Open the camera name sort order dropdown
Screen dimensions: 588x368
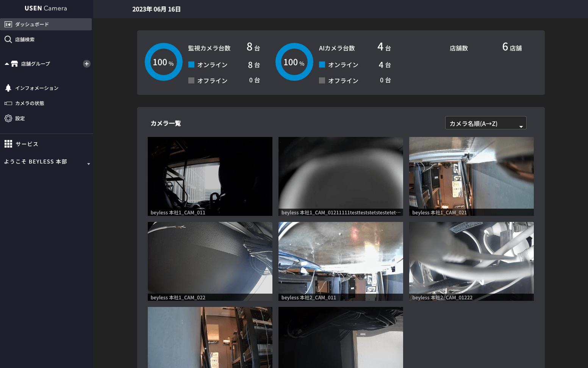(x=485, y=123)
